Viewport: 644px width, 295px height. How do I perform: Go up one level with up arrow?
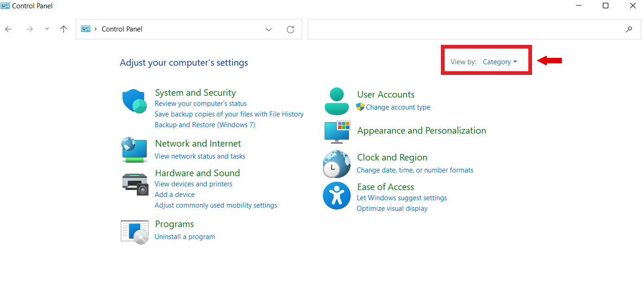pyautogui.click(x=63, y=29)
